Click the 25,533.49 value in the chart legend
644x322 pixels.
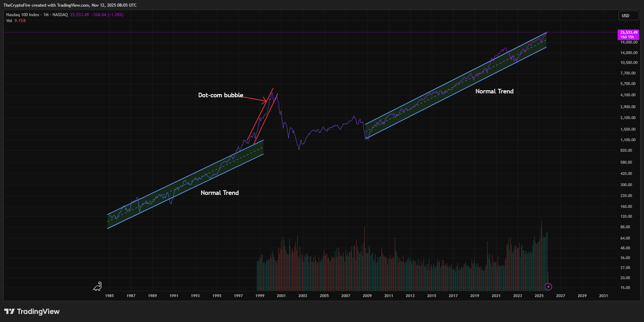point(79,15)
